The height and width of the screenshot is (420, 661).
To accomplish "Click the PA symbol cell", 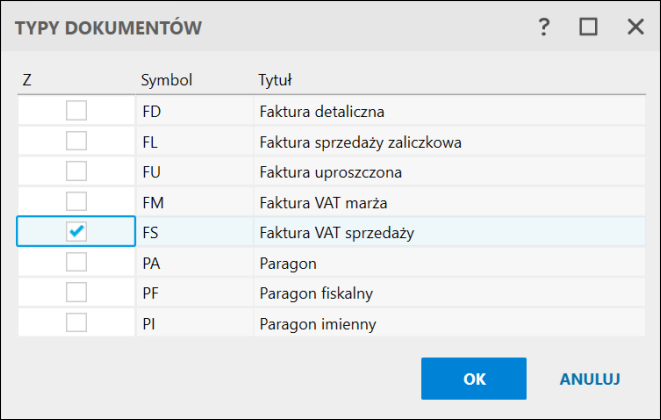I will (x=153, y=263).
